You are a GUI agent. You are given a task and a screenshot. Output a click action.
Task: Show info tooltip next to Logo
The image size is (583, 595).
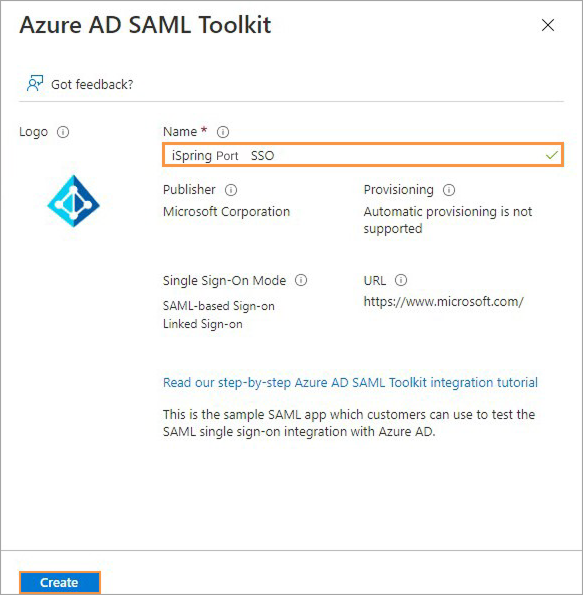click(63, 132)
